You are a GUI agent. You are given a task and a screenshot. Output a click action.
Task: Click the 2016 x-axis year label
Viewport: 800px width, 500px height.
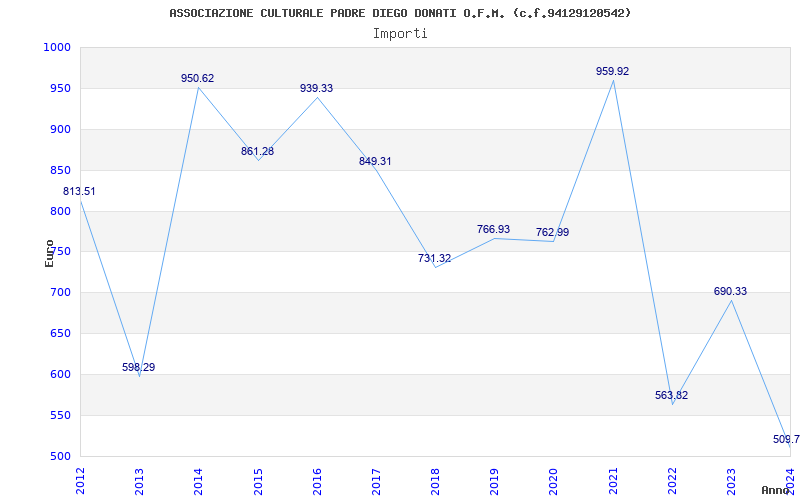pyautogui.click(x=317, y=481)
